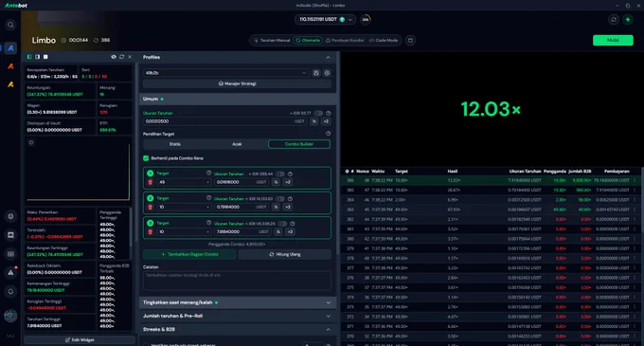Delete combo target 49 row
This screenshot has width=644, height=346.
click(x=150, y=182)
